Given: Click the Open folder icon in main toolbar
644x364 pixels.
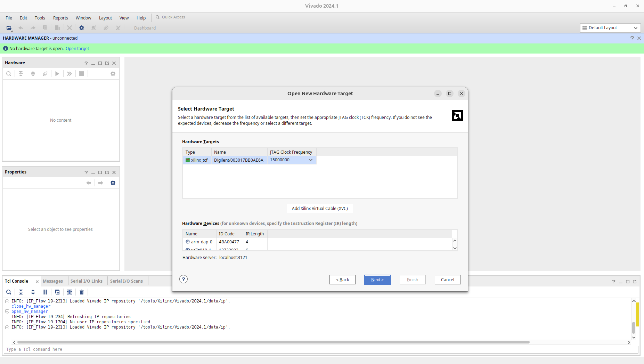Looking at the screenshot, I should coord(9,28).
